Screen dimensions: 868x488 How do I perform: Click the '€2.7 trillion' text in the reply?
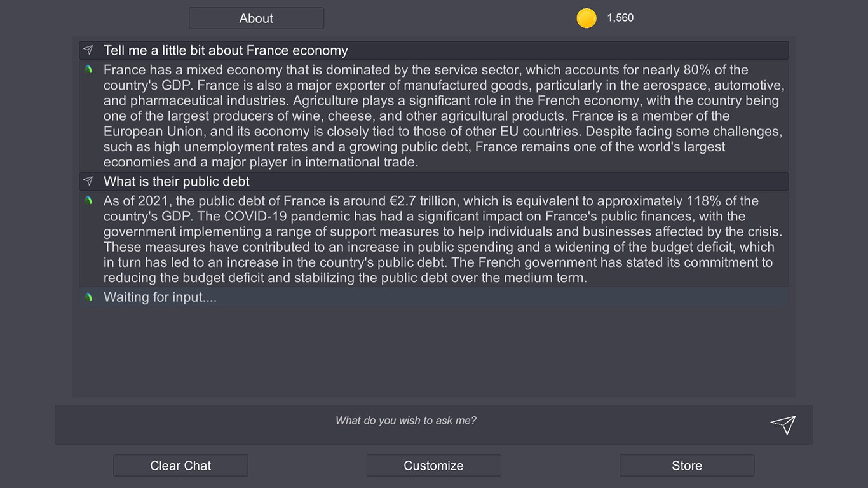pyautogui.click(x=423, y=201)
